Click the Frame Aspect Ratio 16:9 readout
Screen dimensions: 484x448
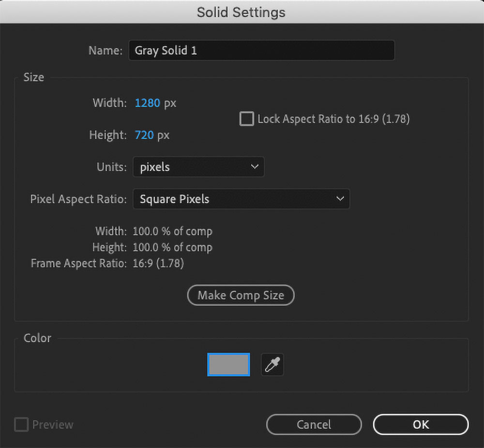point(158,263)
